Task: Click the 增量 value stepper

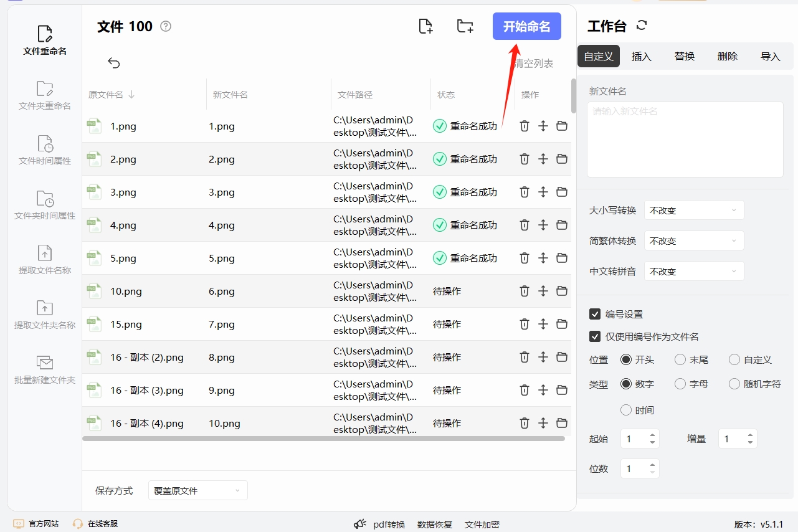Action: [x=738, y=439]
